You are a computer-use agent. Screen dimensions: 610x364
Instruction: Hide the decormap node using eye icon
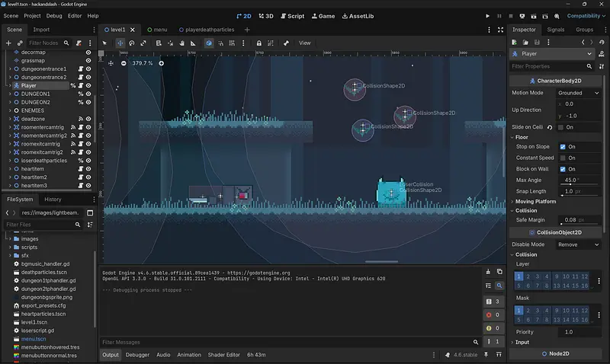click(88, 53)
